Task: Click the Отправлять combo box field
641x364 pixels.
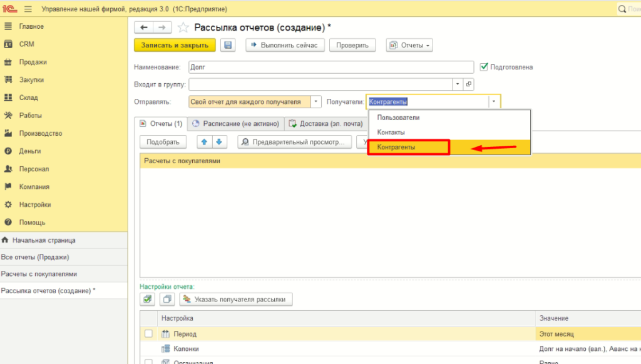Action: pos(250,101)
